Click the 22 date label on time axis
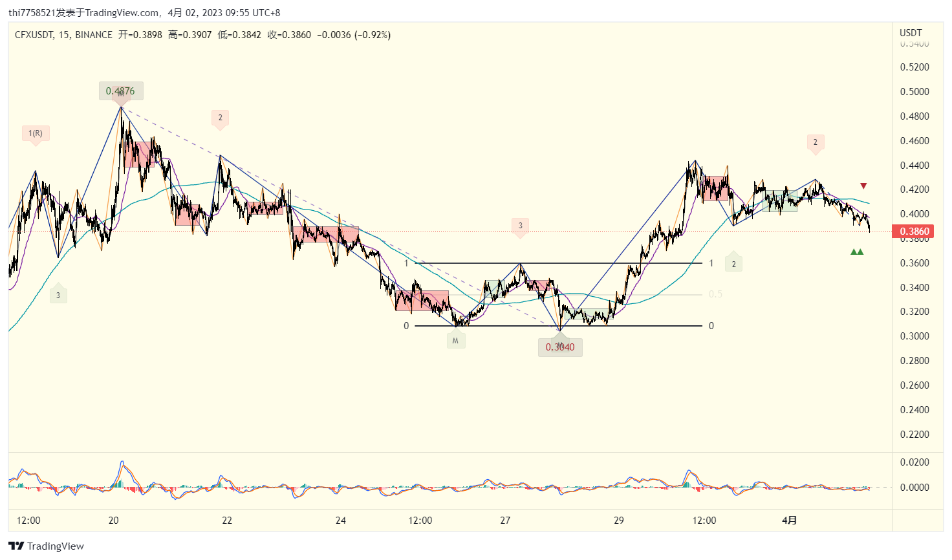 [x=227, y=521]
